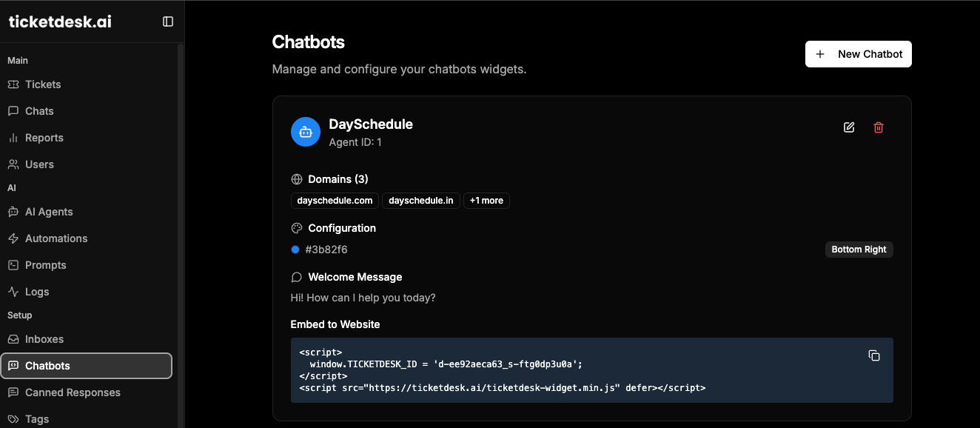Open the Chats section

click(x=39, y=111)
